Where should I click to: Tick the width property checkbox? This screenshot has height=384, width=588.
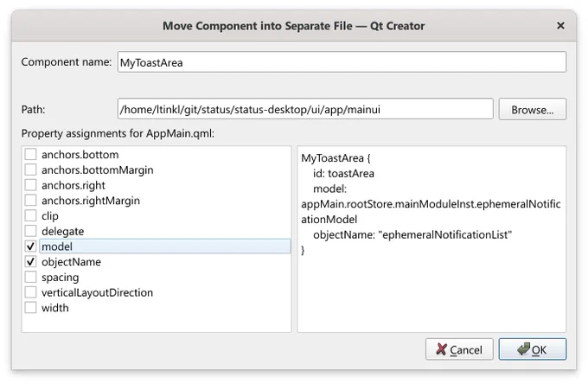pos(30,308)
